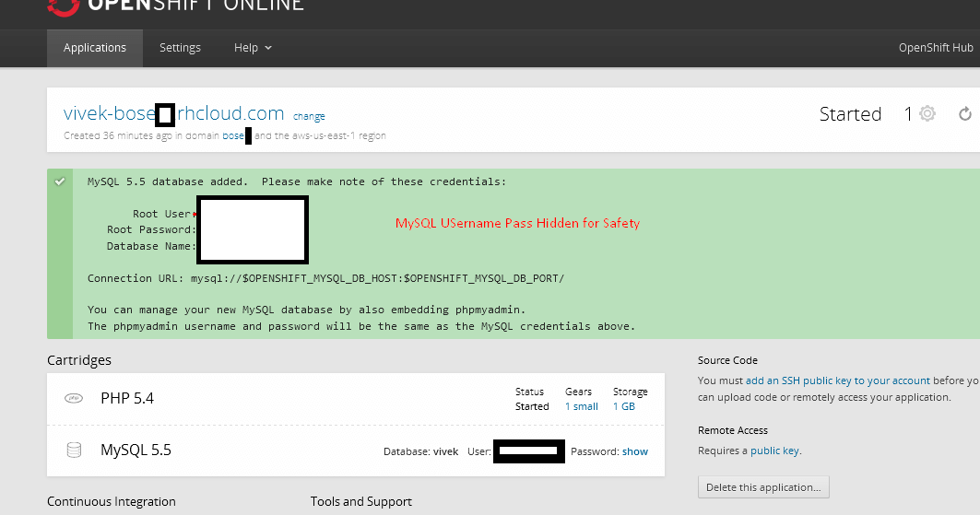Screen dimensions: 980x515
Task: Click the Database: vivek text
Action: (x=420, y=451)
